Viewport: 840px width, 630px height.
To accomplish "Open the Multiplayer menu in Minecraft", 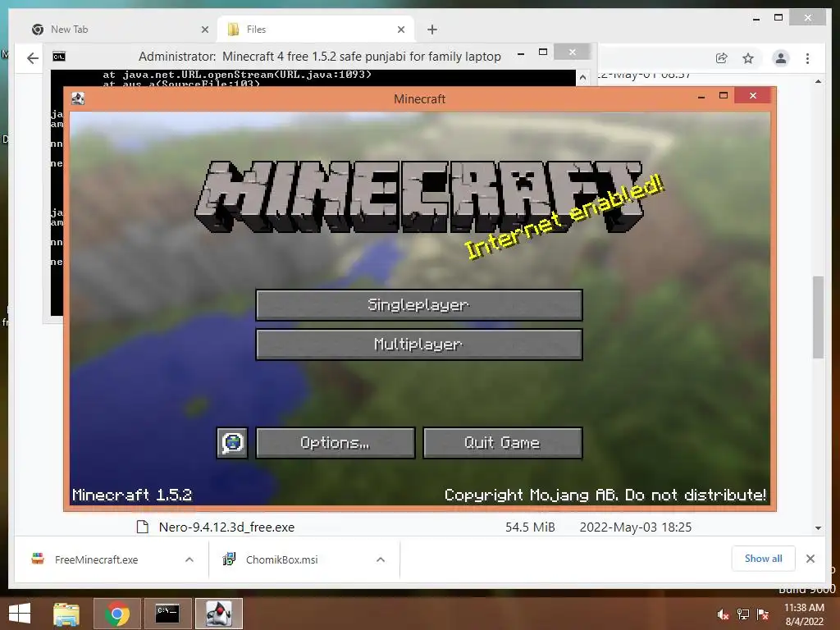I will pos(419,345).
